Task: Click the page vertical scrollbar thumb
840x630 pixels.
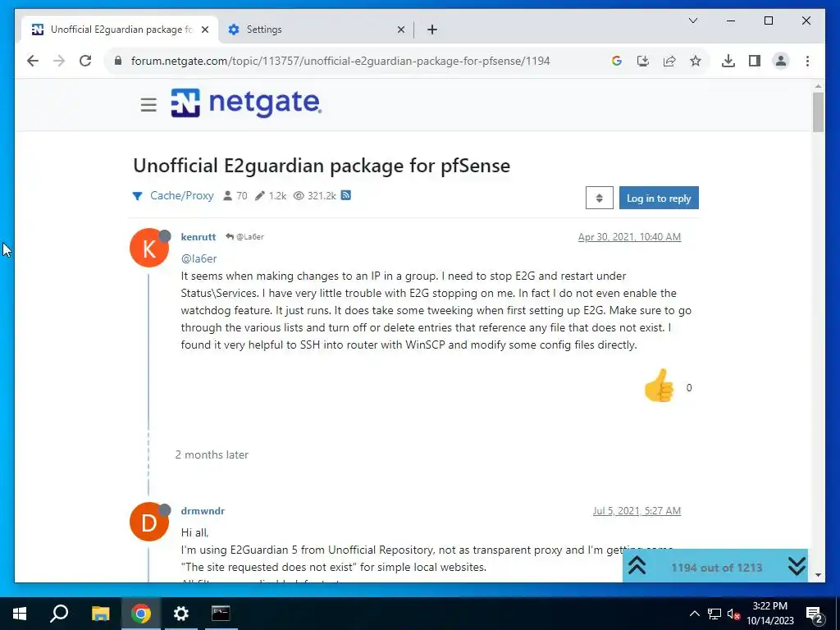Action: [818, 112]
